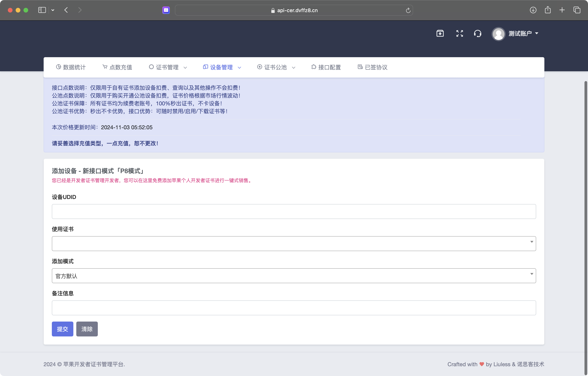The width and height of the screenshot is (588, 376).
Task: Open the 测试账户 account dropdown
Action: (523, 33)
